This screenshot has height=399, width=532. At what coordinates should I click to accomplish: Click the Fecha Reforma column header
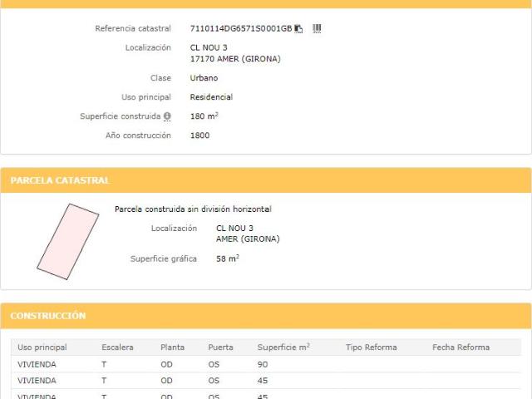point(461,347)
